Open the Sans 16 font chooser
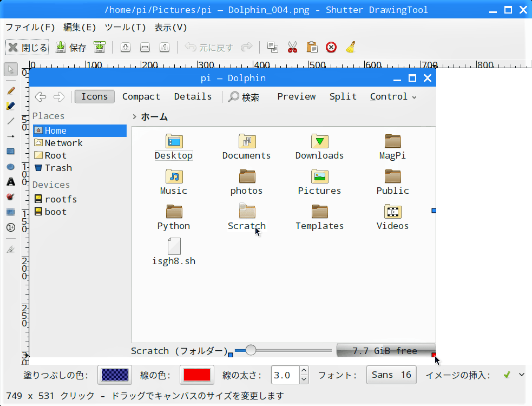Viewport: 532px width, 406px height. pos(391,375)
